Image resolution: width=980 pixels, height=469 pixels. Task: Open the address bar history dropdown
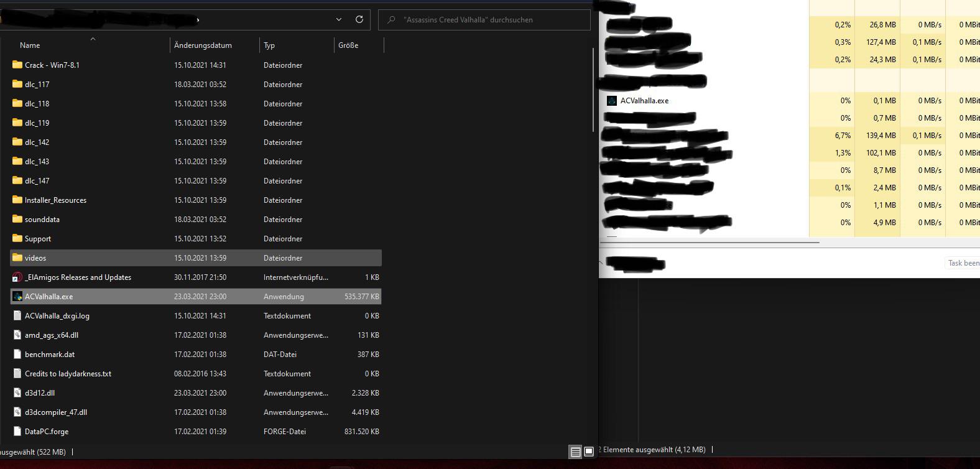pyautogui.click(x=339, y=19)
